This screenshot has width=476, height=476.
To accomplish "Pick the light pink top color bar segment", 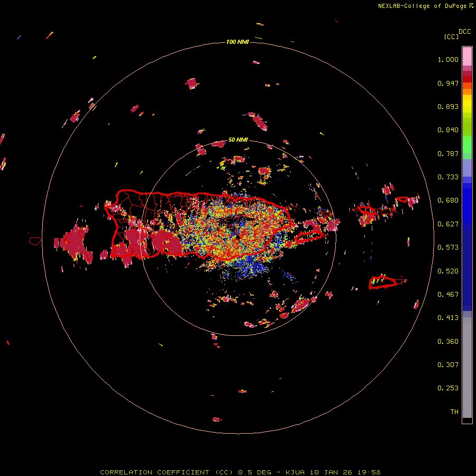I will tap(467, 56).
